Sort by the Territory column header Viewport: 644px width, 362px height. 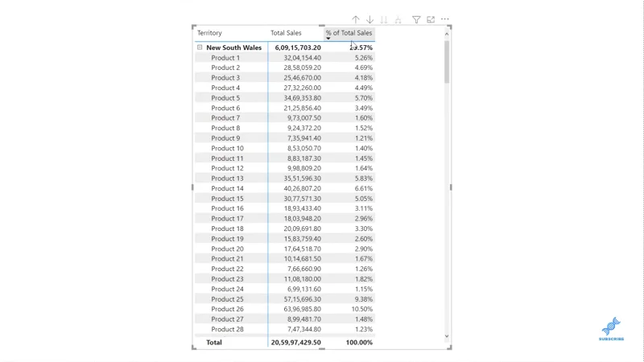click(209, 33)
